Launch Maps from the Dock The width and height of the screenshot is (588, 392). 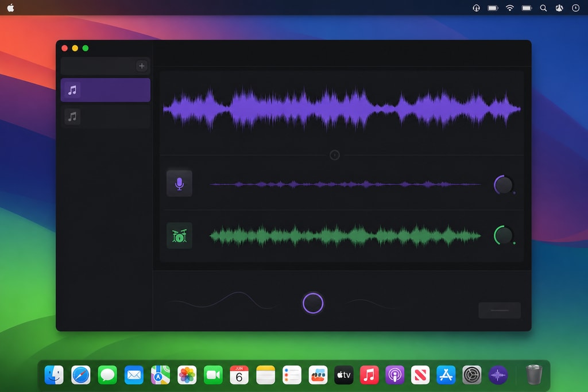(161, 375)
